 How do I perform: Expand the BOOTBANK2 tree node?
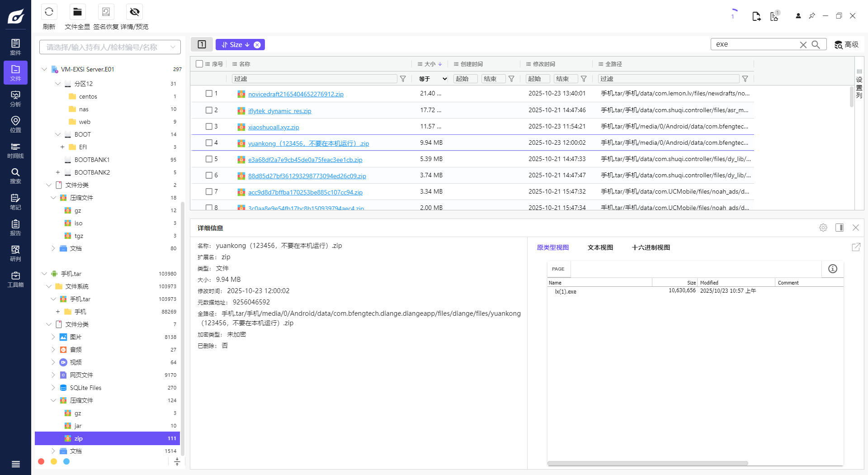57,172
